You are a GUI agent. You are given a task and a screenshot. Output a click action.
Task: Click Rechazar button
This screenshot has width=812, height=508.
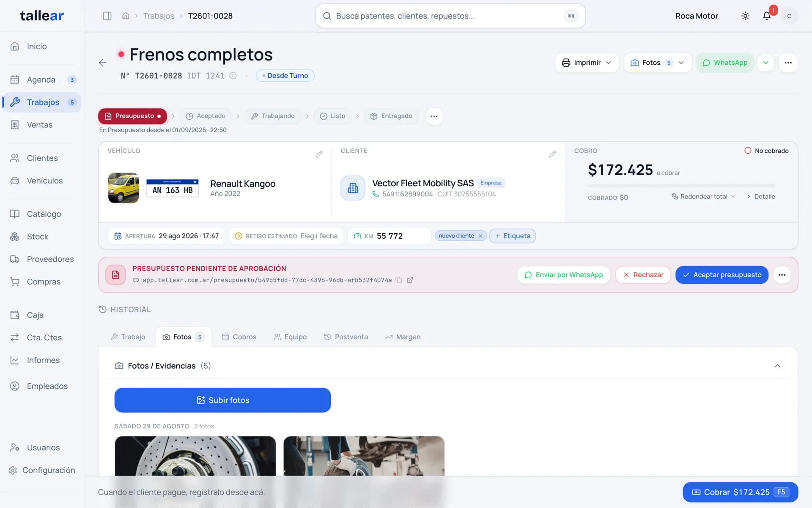(643, 275)
